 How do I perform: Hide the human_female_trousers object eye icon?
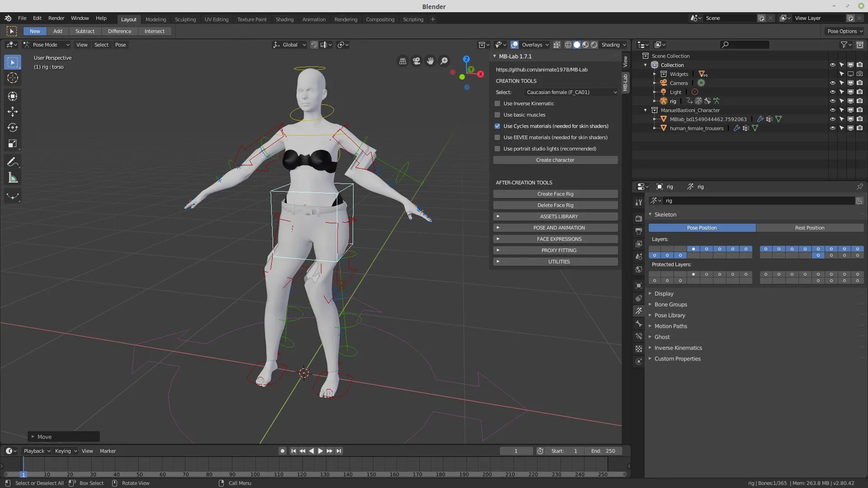[x=832, y=128]
